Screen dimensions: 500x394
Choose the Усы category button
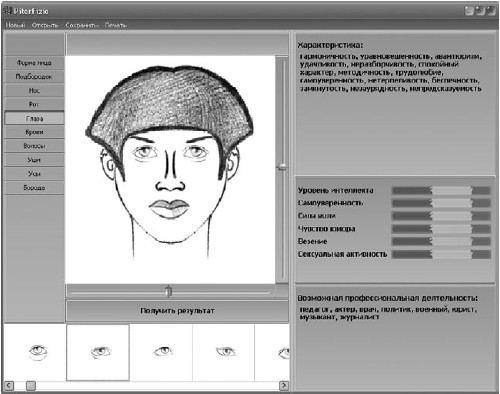(x=34, y=174)
